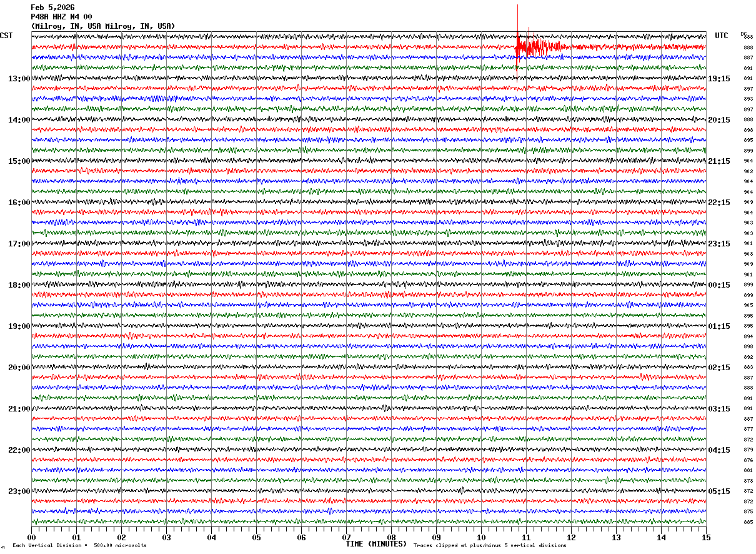Select the '15:00' CST time label
The image size is (756, 554).
[19, 161]
